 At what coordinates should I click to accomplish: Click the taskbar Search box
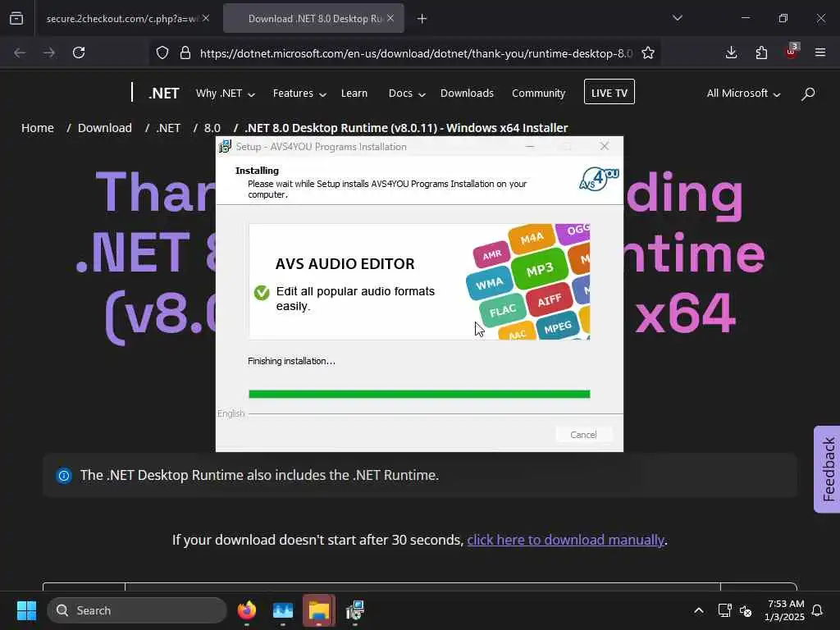(137, 610)
